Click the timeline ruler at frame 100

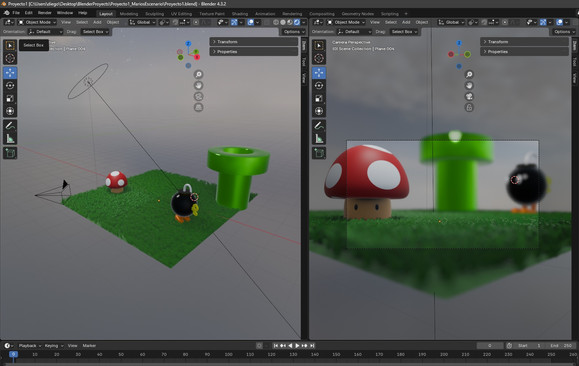coord(229,354)
